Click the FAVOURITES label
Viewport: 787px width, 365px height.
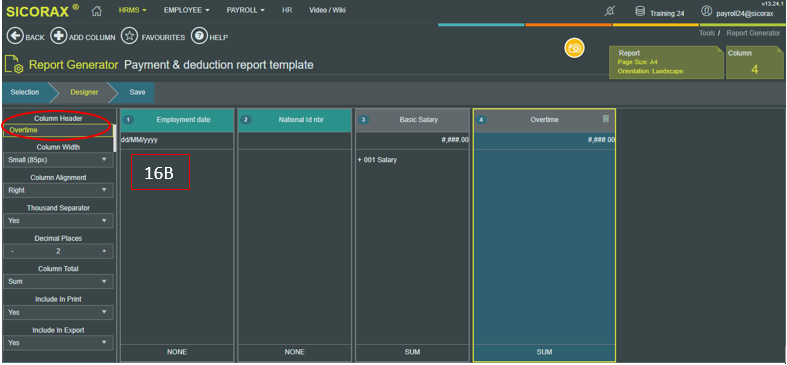coord(163,38)
